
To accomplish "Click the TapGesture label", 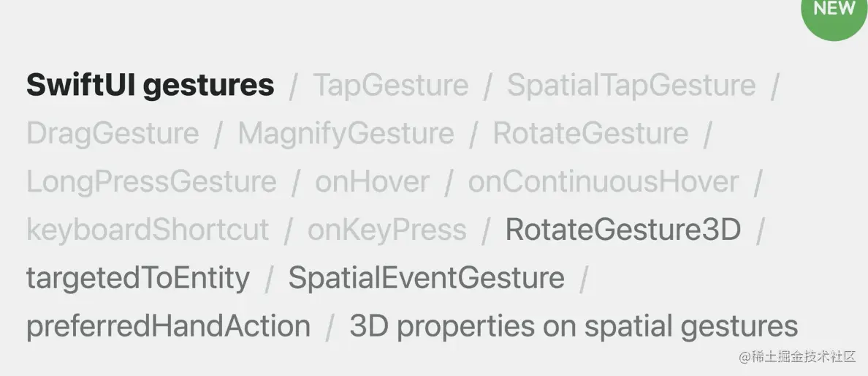I will (390, 86).
